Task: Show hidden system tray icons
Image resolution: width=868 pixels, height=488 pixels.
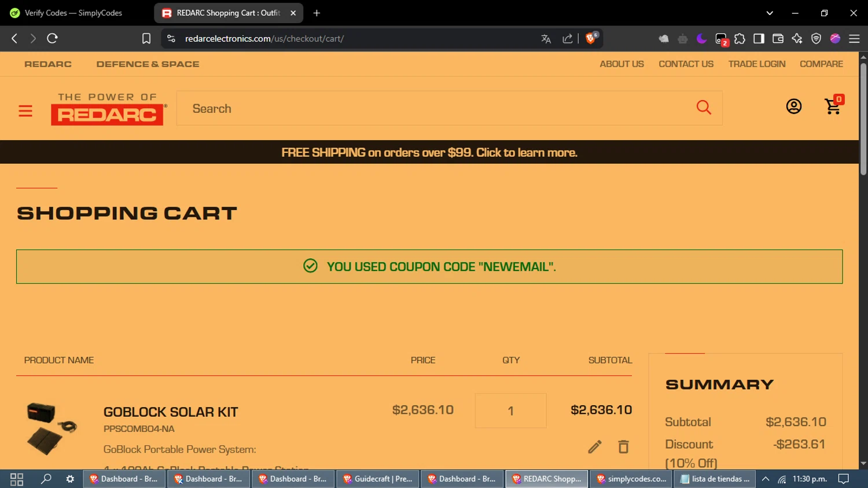Action: click(x=765, y=479)
